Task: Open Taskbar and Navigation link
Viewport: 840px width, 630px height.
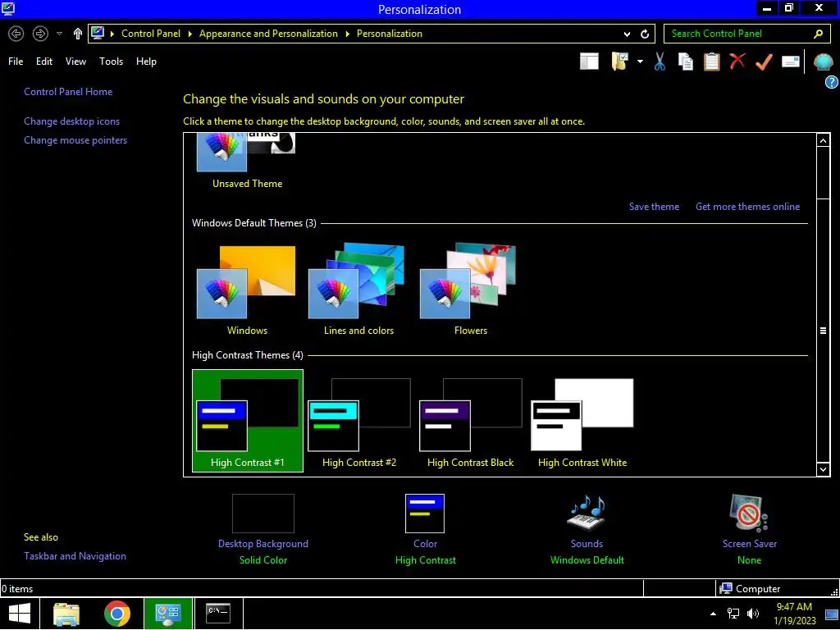Action: pyautogui.click(x=75, y=556)
